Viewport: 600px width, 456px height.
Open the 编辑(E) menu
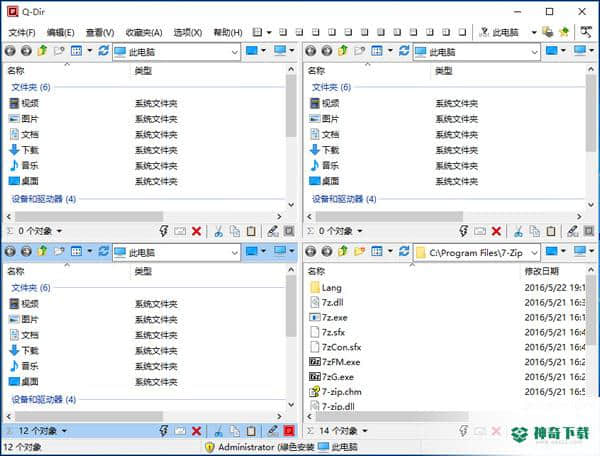60,33
